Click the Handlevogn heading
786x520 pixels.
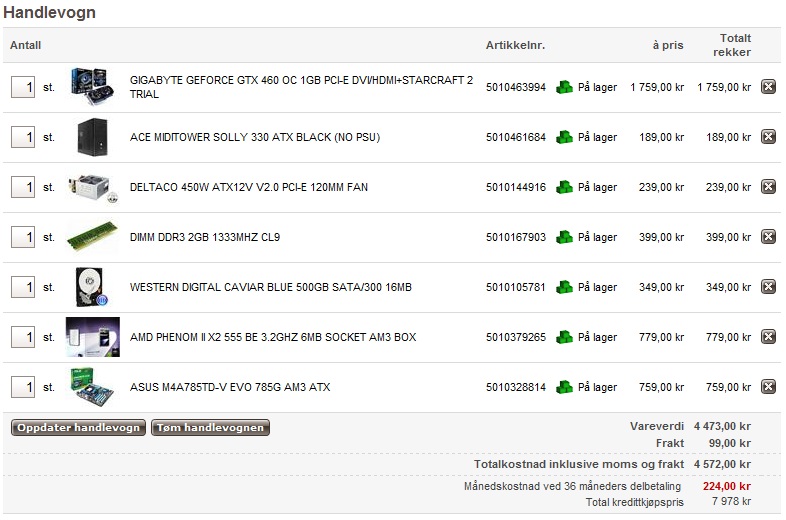pyautogui.click(x=49, y=13)
